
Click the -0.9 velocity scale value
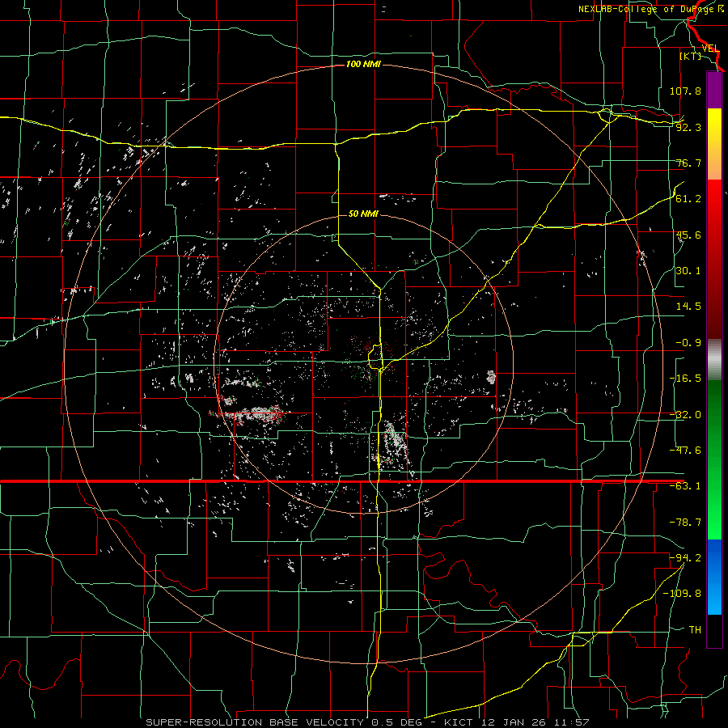[x=688, y=343]
